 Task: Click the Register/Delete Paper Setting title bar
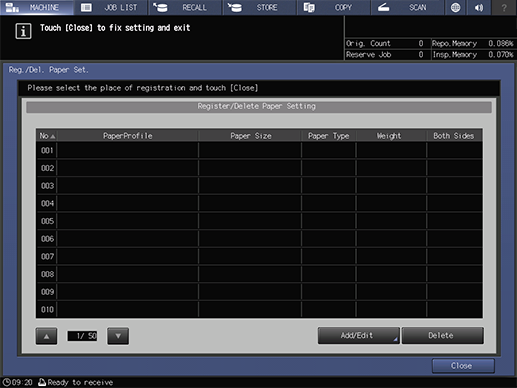[x=259, y=107]
